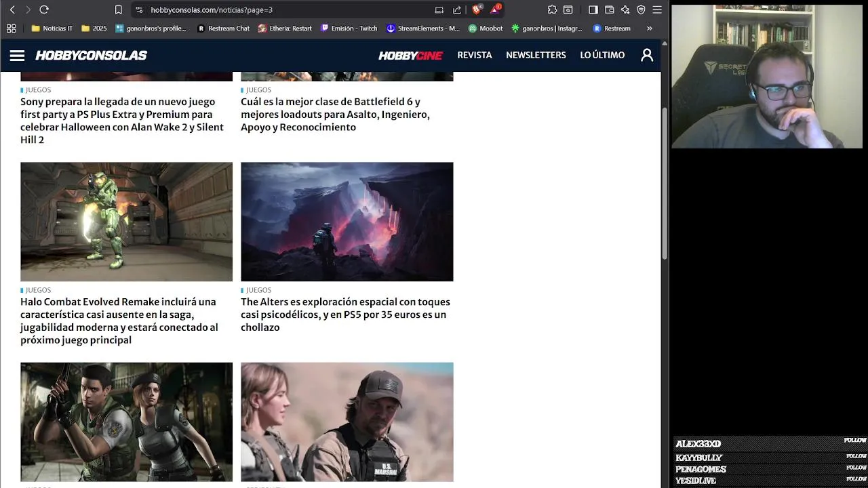Open the screen cast icon in address bar
This screenshot has height=488, width=868.
pyautogui.click(x=439, y=9)
